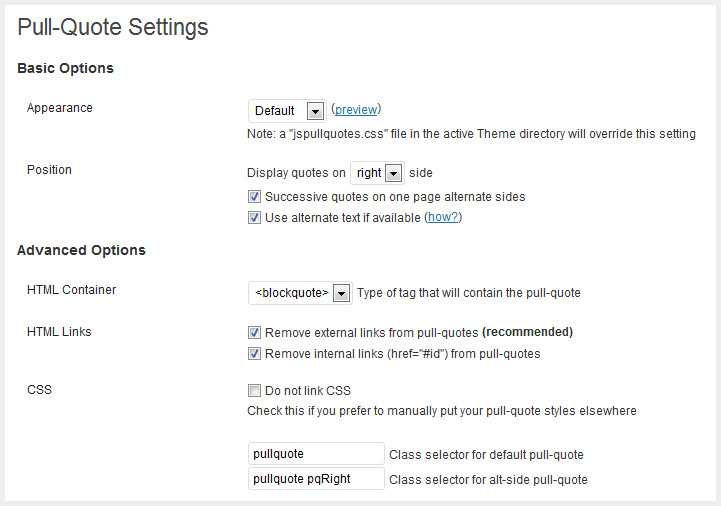Enable the Do not link CSS checkbox
Viewport: 721px width, 506px height.
click(x=255, y=391)
